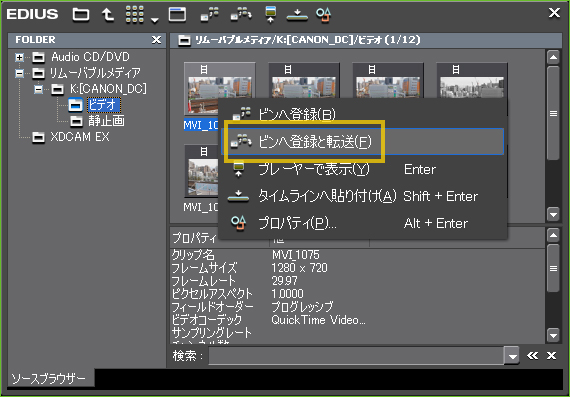Click add to timeline toolbar icon
The height and width of the screenshot is (397, 570).
coord(297,15)
